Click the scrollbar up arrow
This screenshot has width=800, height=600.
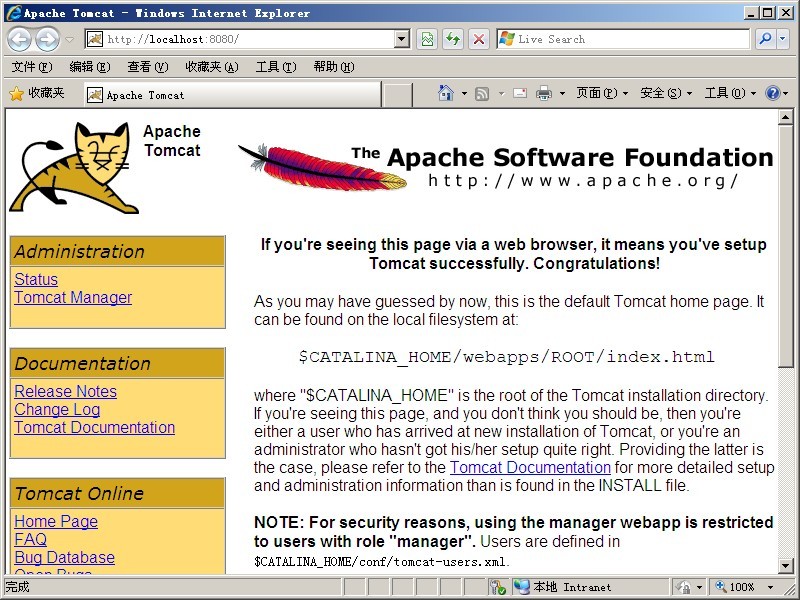click(785, 117)
